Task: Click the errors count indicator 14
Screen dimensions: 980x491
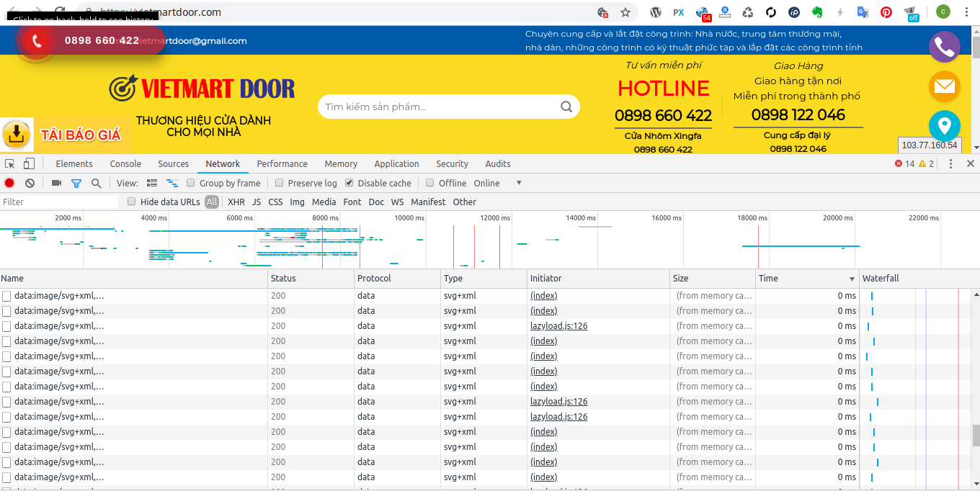Action: click(x=904, y=164)
